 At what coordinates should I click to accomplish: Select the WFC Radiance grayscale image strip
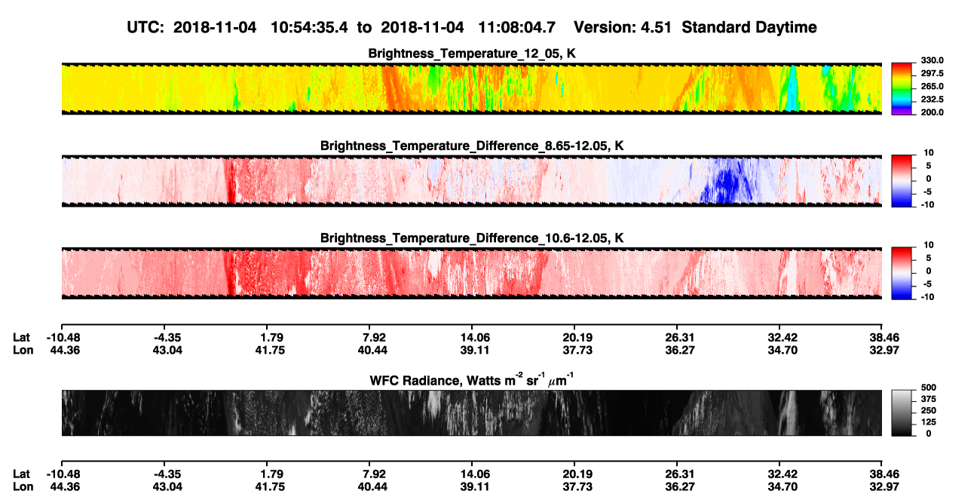tap(471, 413)
